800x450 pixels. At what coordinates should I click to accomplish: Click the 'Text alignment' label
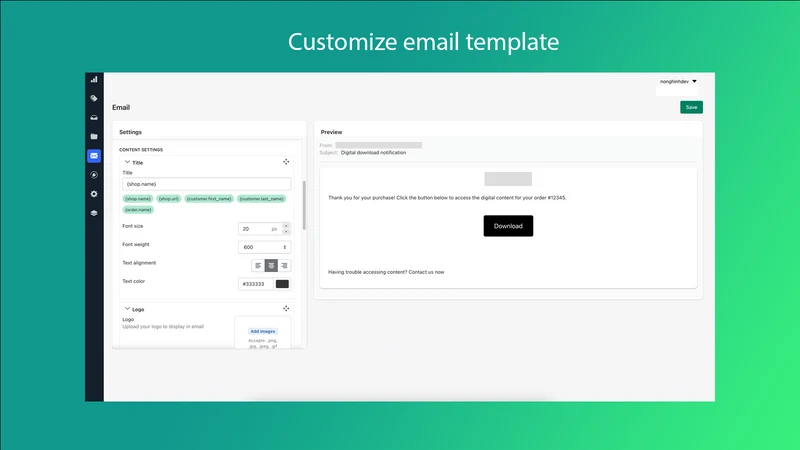pos(139,263)
